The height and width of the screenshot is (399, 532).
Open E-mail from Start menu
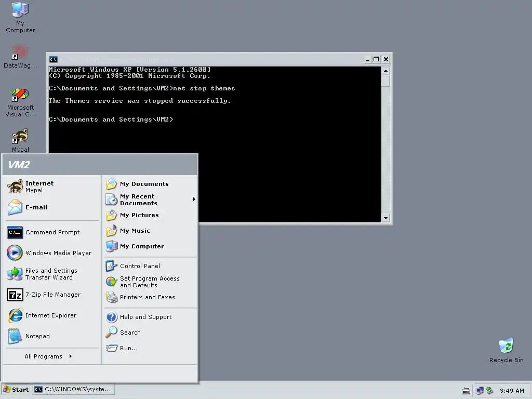52,207
